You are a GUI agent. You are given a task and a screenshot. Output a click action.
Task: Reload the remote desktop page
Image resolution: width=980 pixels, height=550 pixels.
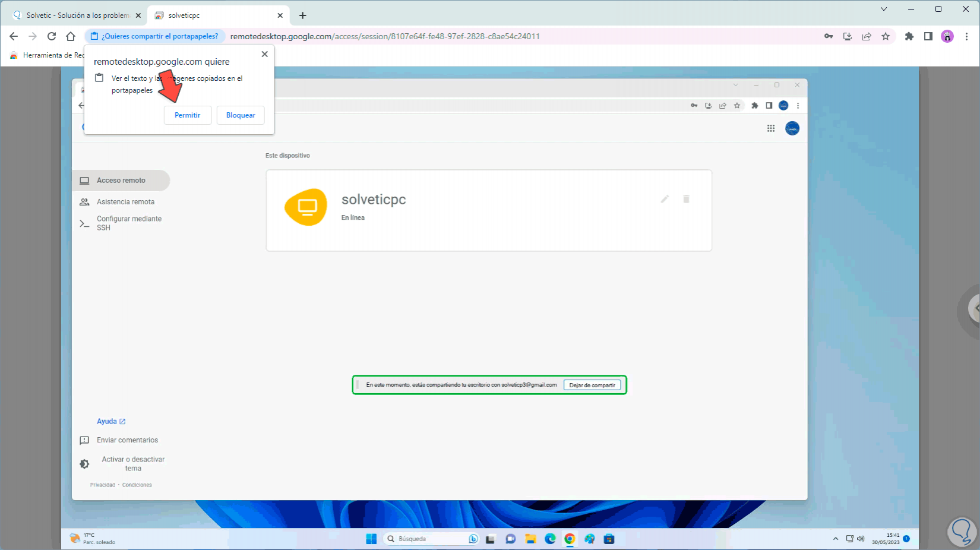(52, 36)
